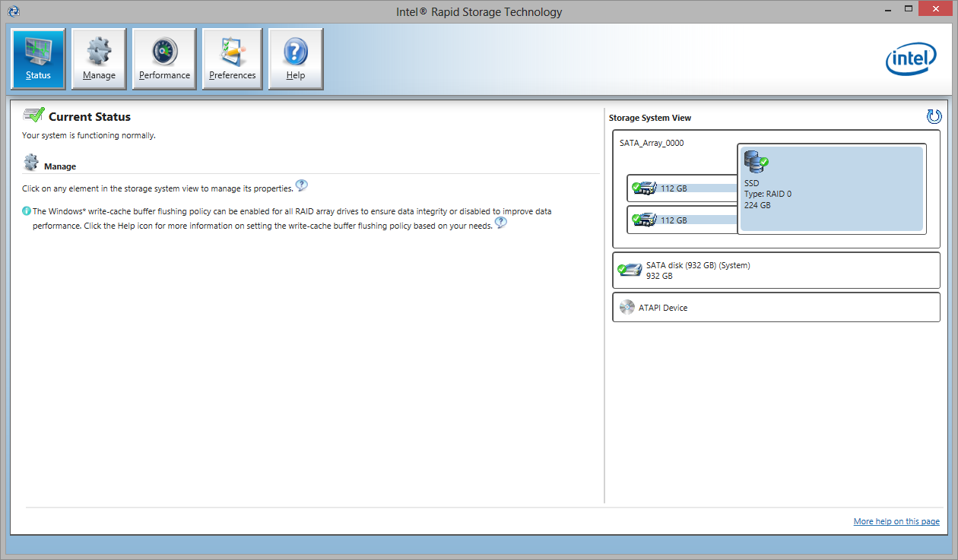This screenshot has height=560, width=958.
Task: Click the Storage System View heading
Action: (x=650, y=118)
